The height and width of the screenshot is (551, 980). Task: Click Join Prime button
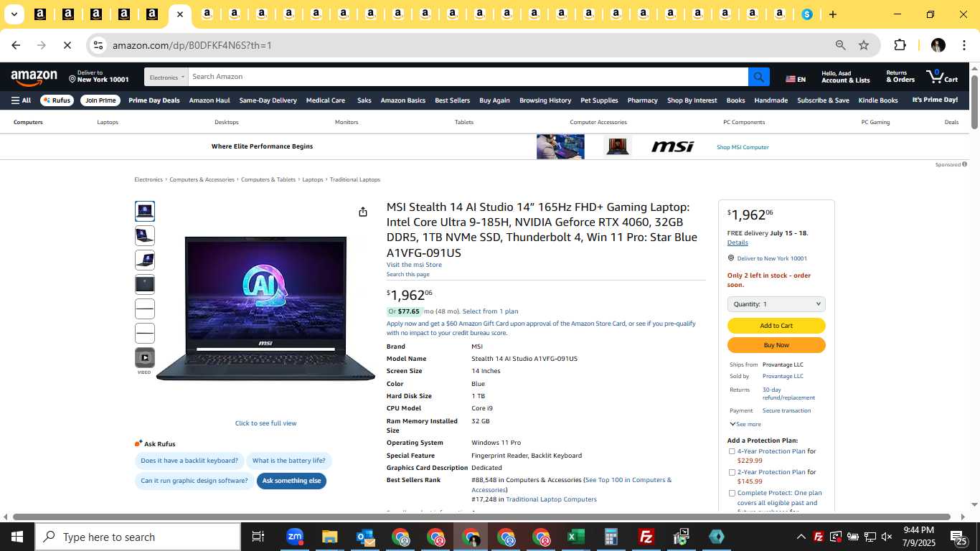pyautogui.click(x=100, y=100)
